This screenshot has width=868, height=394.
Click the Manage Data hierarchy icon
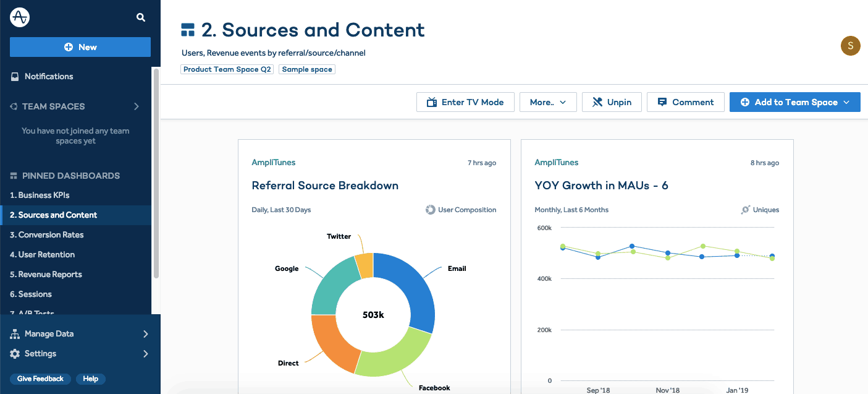click(15, 334)
